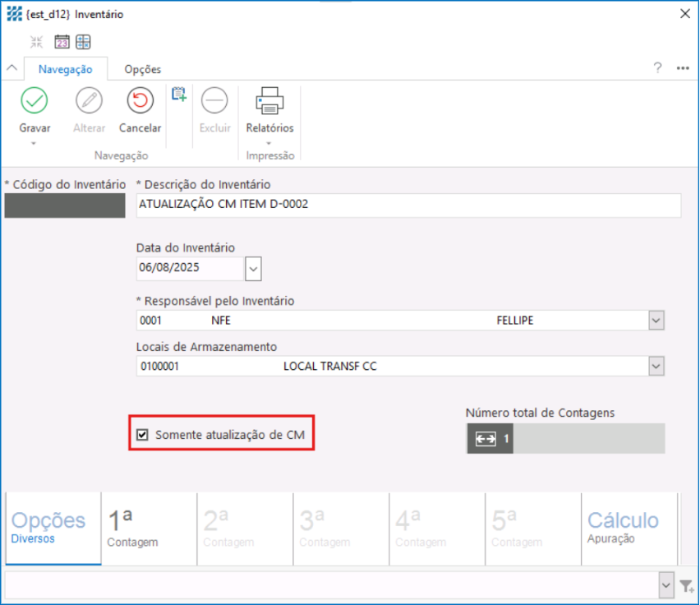Adjust the Número total de Contagens slider track

click(x=565, y=438)
